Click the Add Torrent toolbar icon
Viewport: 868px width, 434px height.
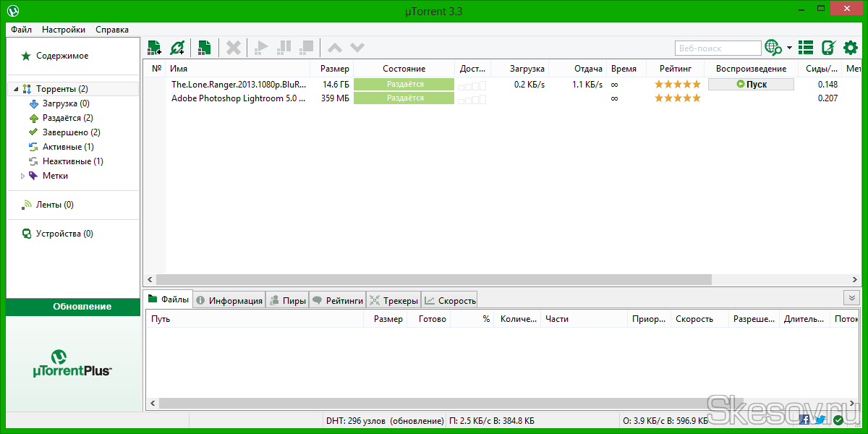tap(154, 48)
